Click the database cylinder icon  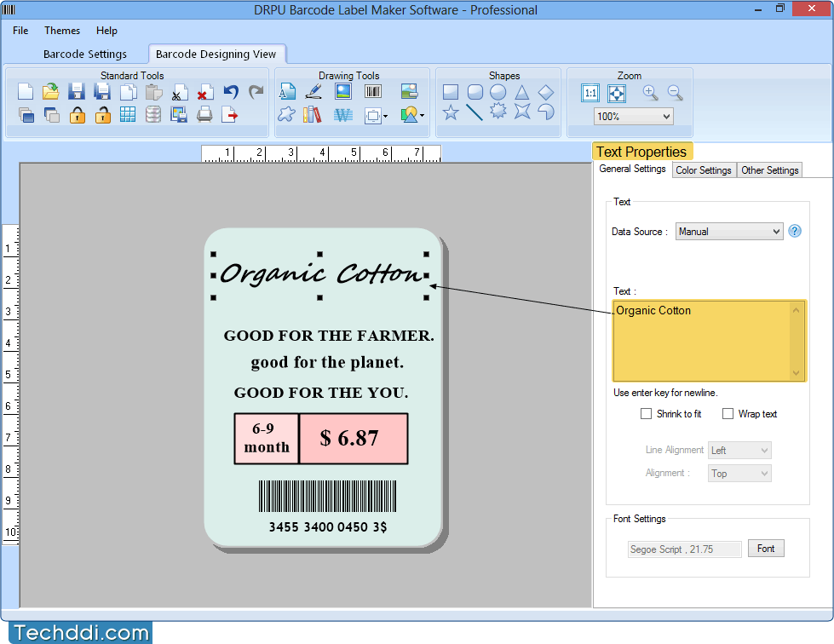click(x=153, y=114)
